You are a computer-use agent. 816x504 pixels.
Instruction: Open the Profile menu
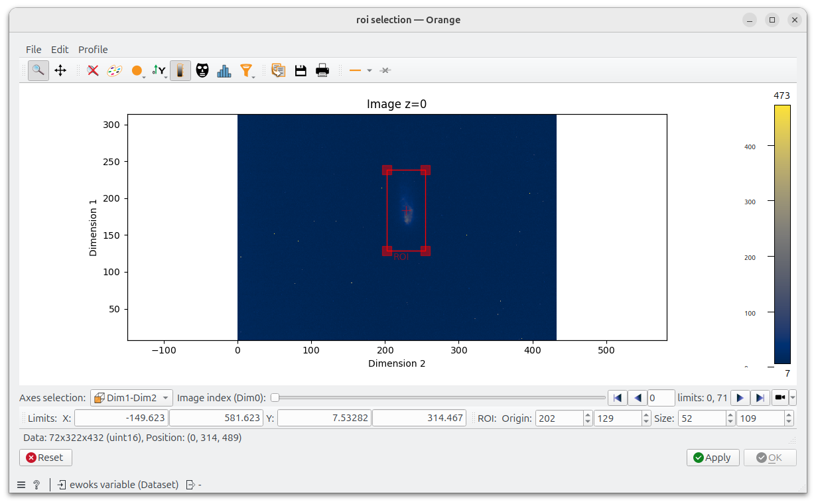pyautogui.click(x=93, y=50)
